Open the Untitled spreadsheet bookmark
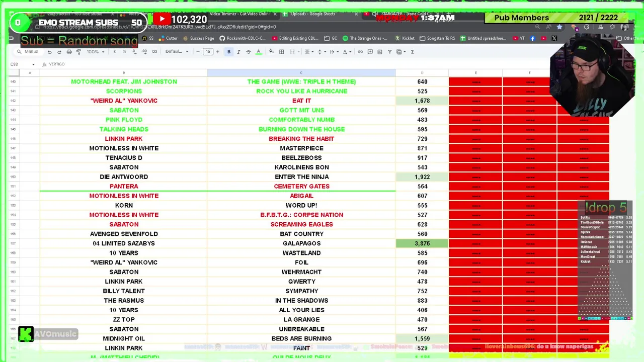The height and width of the screenshot is (362, 644). 483,38
